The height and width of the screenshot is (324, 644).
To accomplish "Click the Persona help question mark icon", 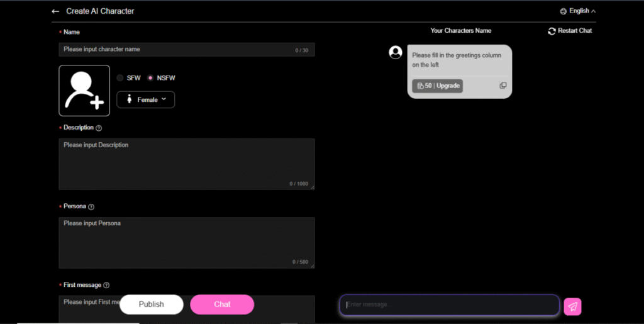I will (91, 206).
